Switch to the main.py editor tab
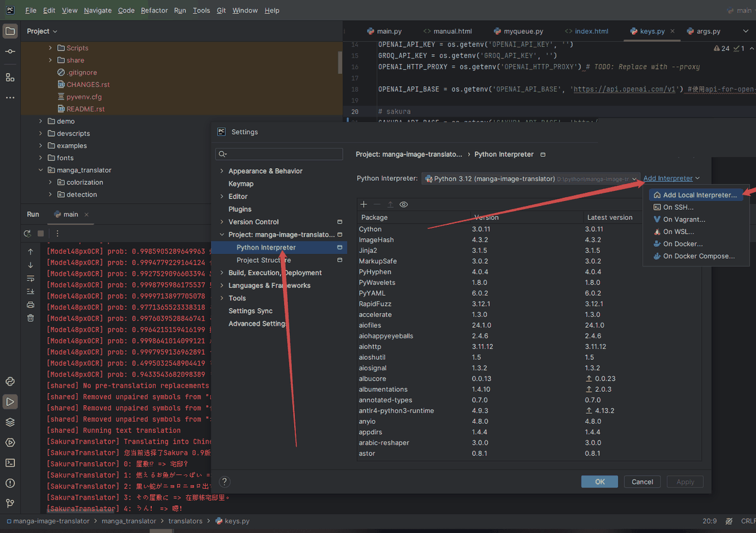756x533 pixels. (384, 31)
